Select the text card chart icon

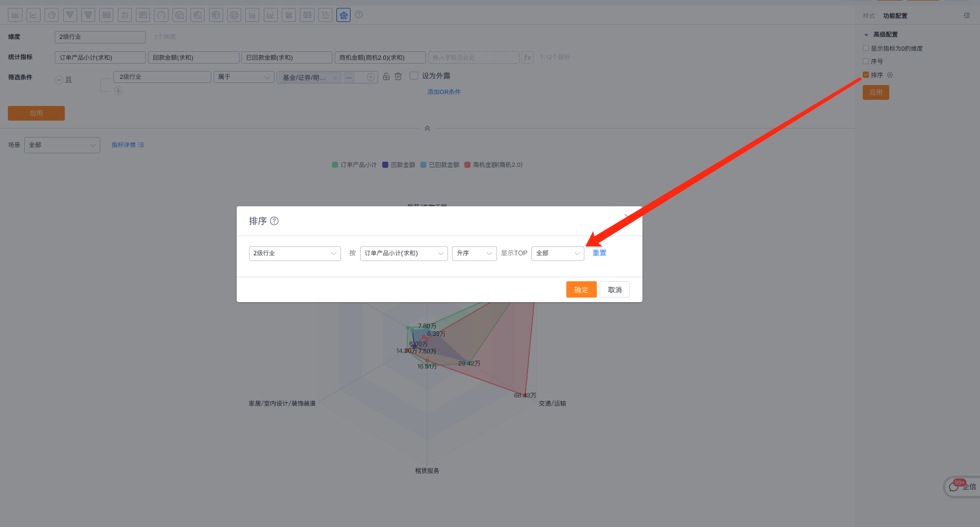[x=143, y=15]
